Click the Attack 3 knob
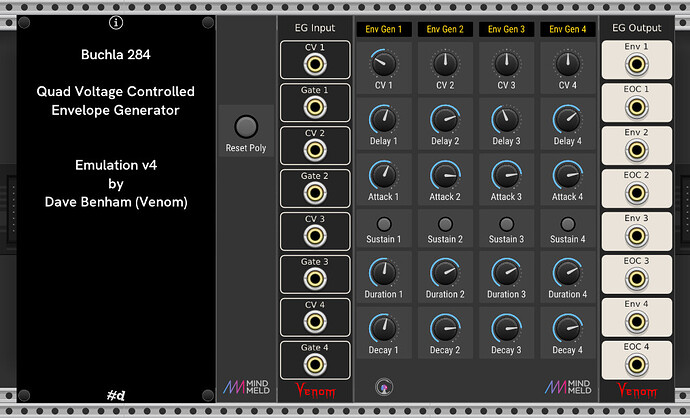 pos(506,175)
